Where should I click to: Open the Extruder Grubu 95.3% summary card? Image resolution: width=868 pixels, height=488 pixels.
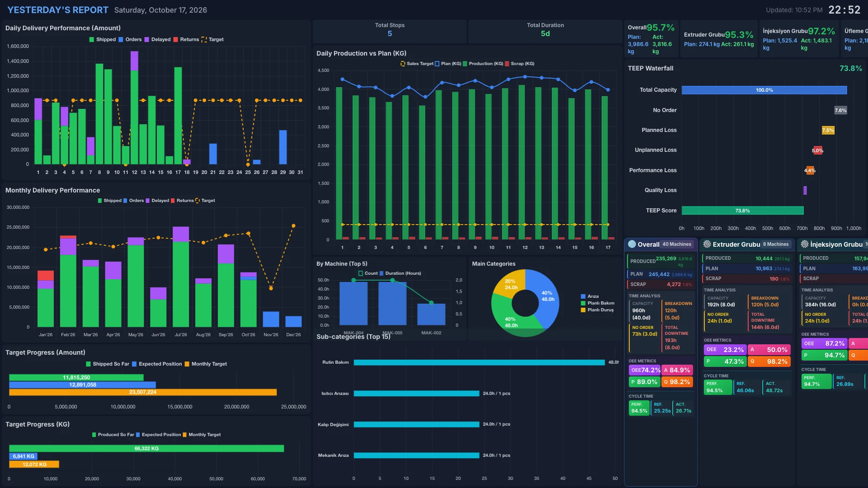(x=719, y=39)
